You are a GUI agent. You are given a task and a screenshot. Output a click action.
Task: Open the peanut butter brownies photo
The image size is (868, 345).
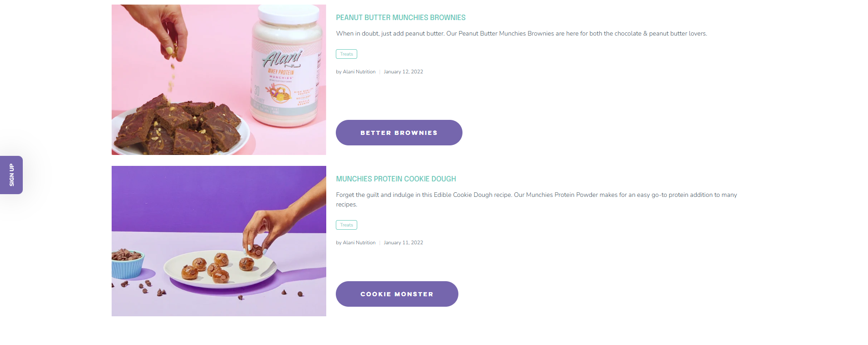coord(219,80)
